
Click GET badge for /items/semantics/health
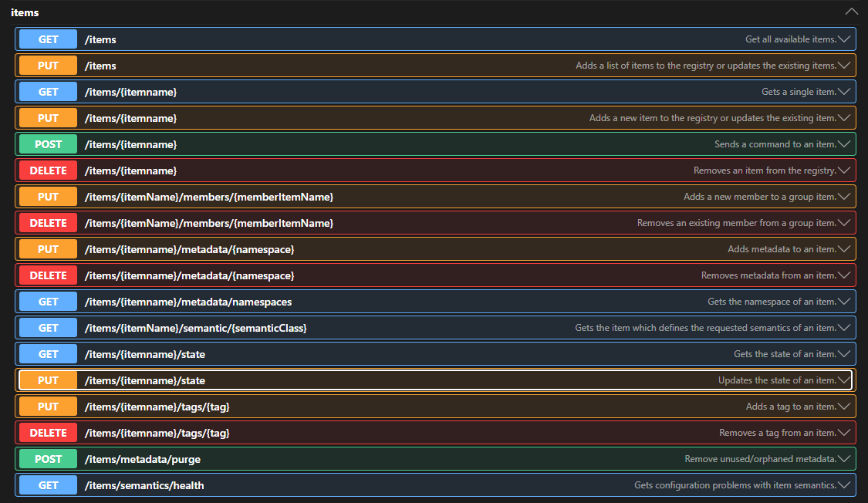pyautogui.click(x=48, y=485)
